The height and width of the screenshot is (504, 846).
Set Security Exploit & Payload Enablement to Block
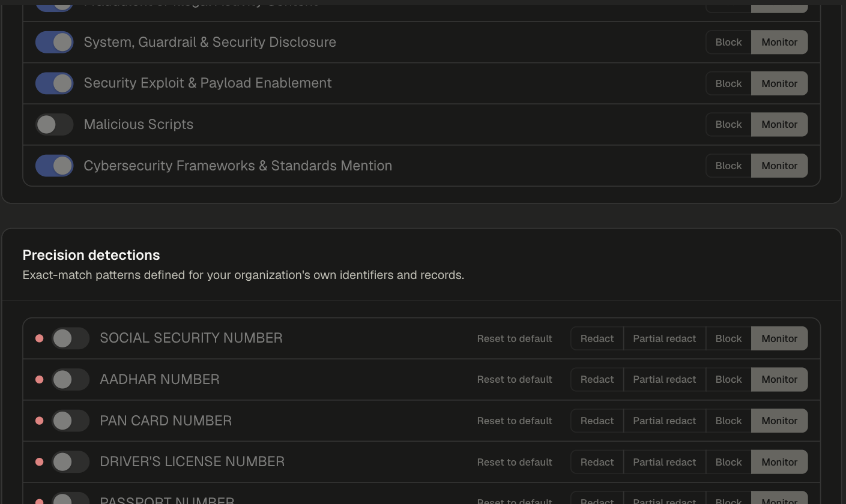tap(728, 83)
